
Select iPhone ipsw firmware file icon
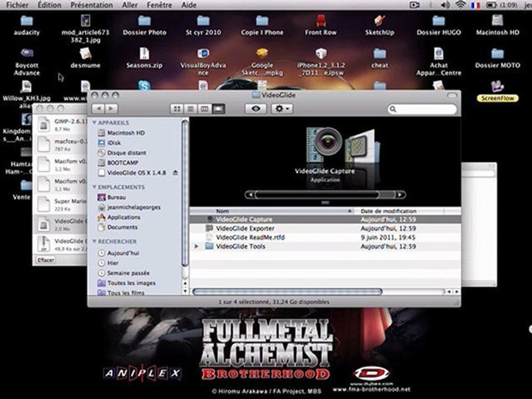321,54
